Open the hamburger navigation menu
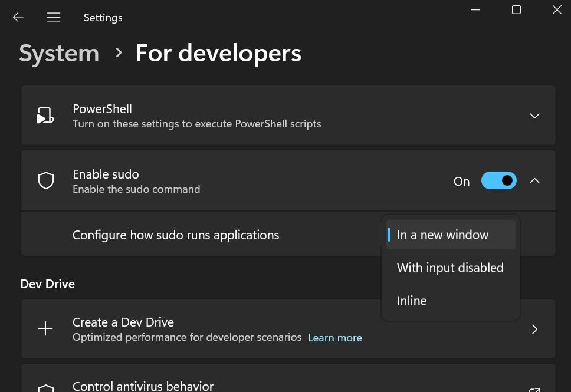The image size is (571, 392). tap(54, 17)
